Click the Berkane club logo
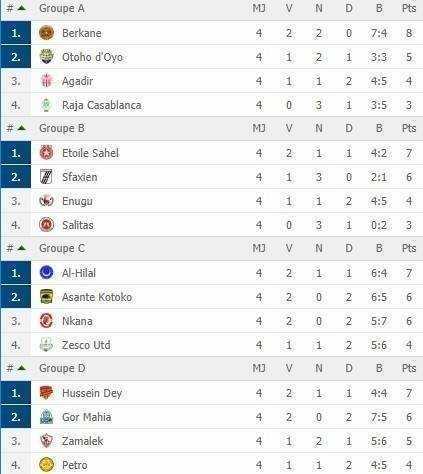423x474 pixels. tap(46, 33)
